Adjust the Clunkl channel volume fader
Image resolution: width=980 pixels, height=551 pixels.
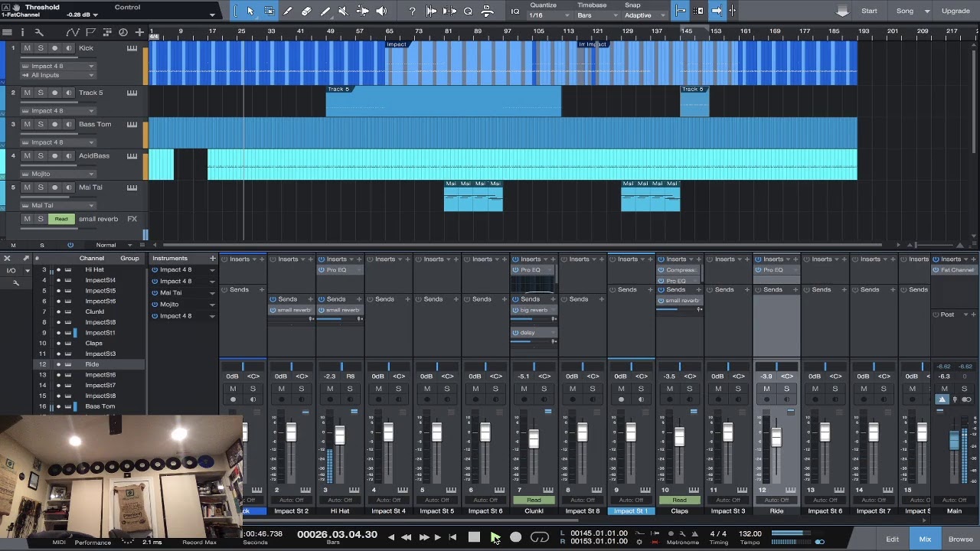[x=534, y=439]
